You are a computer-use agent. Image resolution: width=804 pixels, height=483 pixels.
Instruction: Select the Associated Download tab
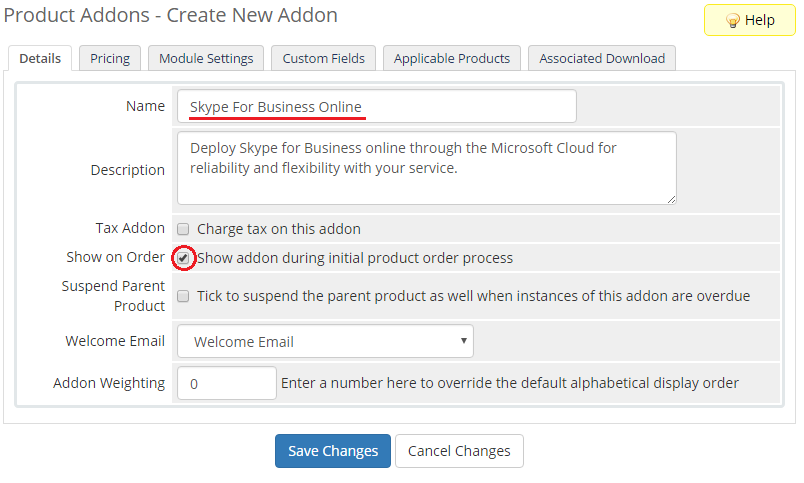point(602,58)
